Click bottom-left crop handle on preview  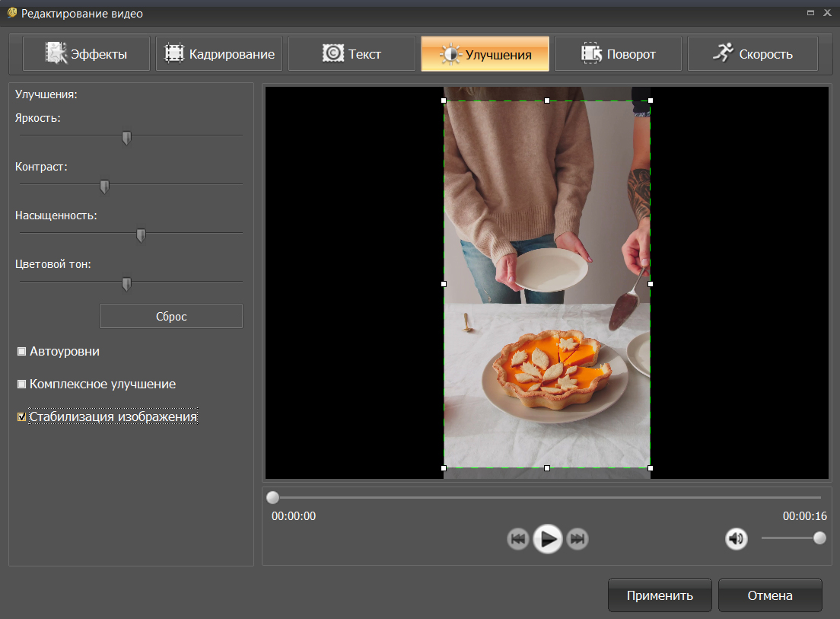pos(444,468)
